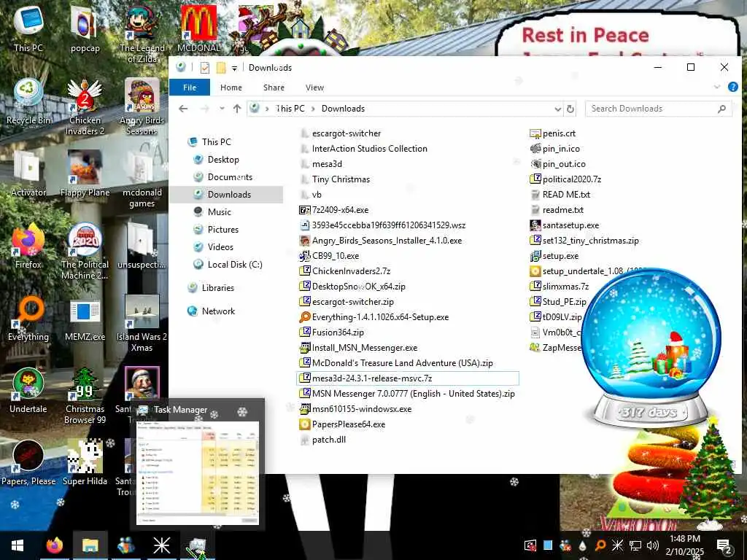Open the Activator desktop icon
The width and height of the screenshot is (747, 560).
click(28, 174)
